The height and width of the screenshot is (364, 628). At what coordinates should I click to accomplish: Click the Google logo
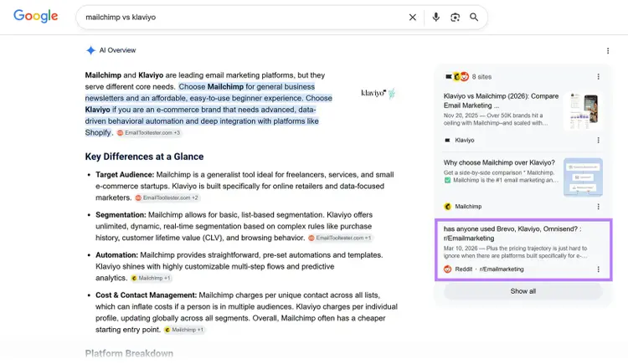coord(36,16)
